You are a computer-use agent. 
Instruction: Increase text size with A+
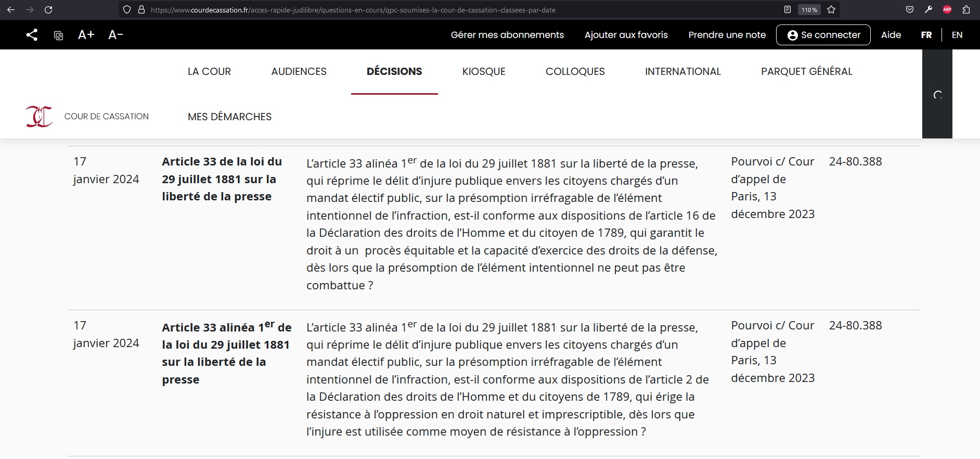(x=86, y=35)
